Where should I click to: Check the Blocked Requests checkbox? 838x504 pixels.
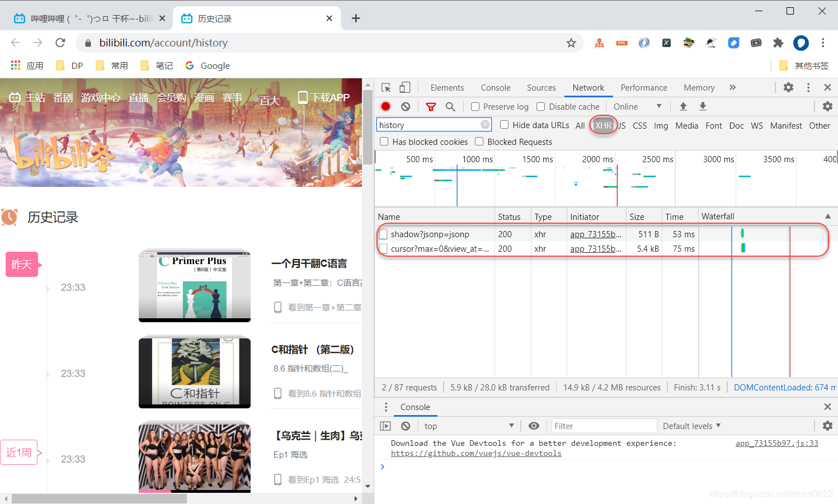479,142
